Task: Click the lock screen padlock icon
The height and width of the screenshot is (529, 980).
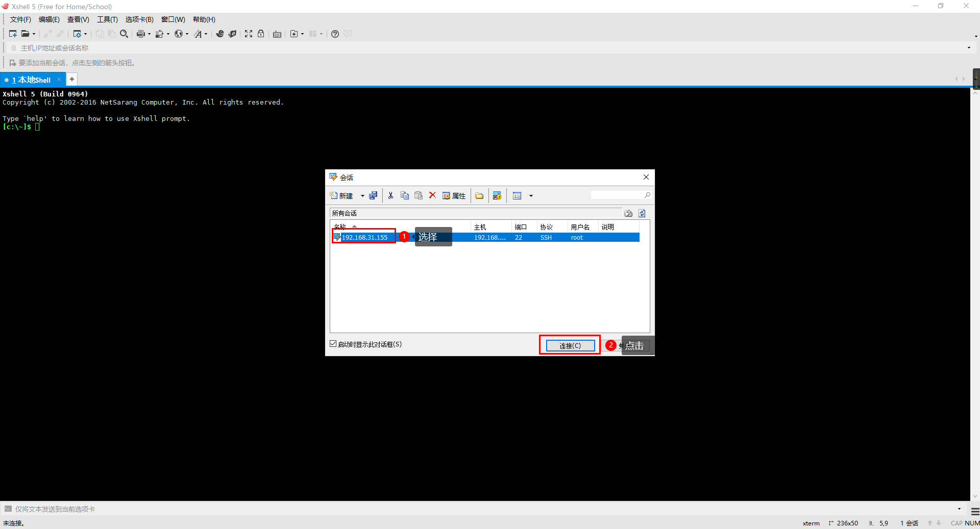Action: tap(261, 34)
